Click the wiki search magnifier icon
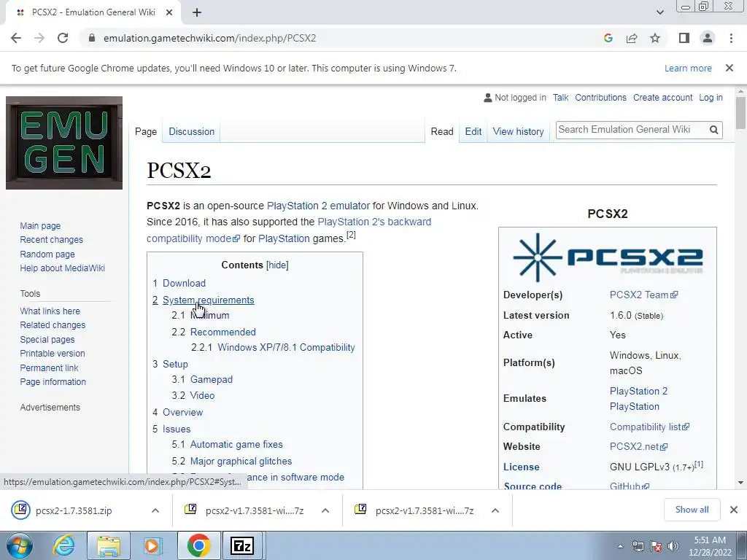 tap(713, 130)
